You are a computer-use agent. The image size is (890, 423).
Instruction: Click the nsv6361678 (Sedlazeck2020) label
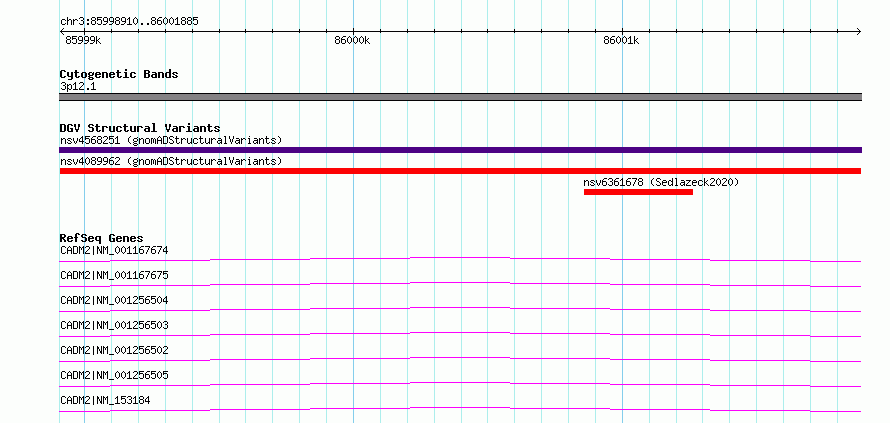[x=661, y=182]
